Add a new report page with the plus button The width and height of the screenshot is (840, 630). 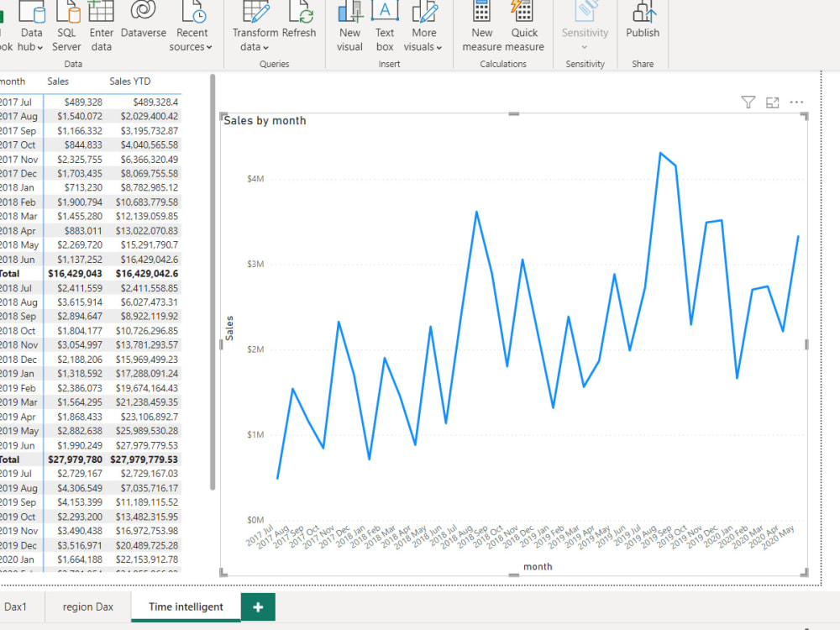coord(257,606)
